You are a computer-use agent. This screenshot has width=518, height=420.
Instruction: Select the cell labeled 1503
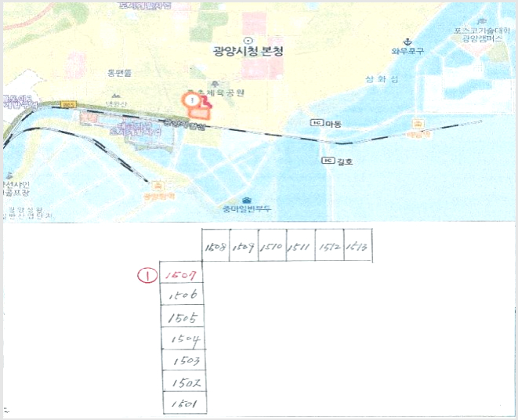point(184,360)
